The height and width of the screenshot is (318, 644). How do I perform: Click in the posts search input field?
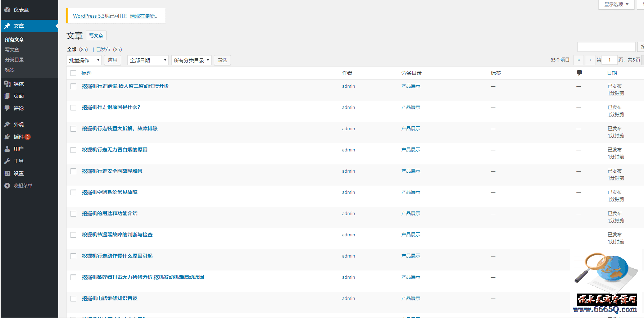point(606,47)
